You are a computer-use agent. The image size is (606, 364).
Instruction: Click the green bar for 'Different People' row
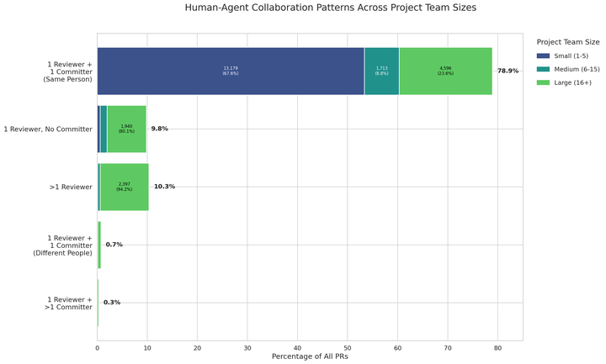pyautogui.click(x=99, y=245)
